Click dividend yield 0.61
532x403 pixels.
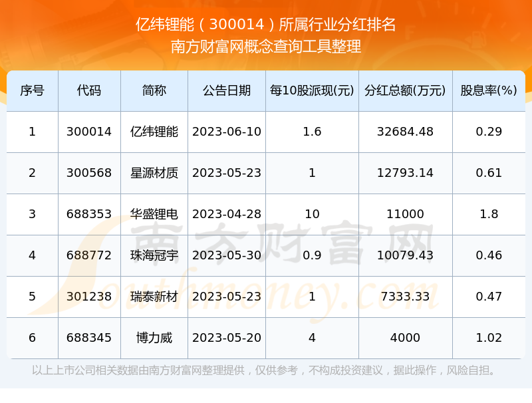[x=489, y=173]
